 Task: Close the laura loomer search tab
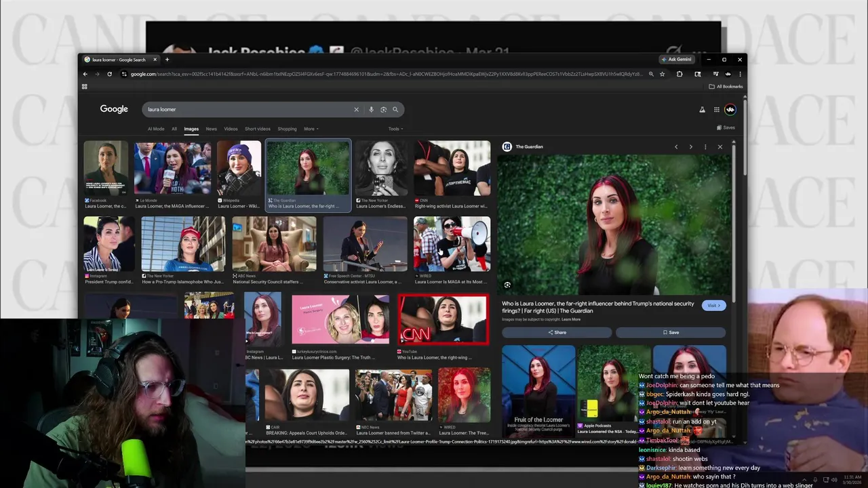(155, 60)
